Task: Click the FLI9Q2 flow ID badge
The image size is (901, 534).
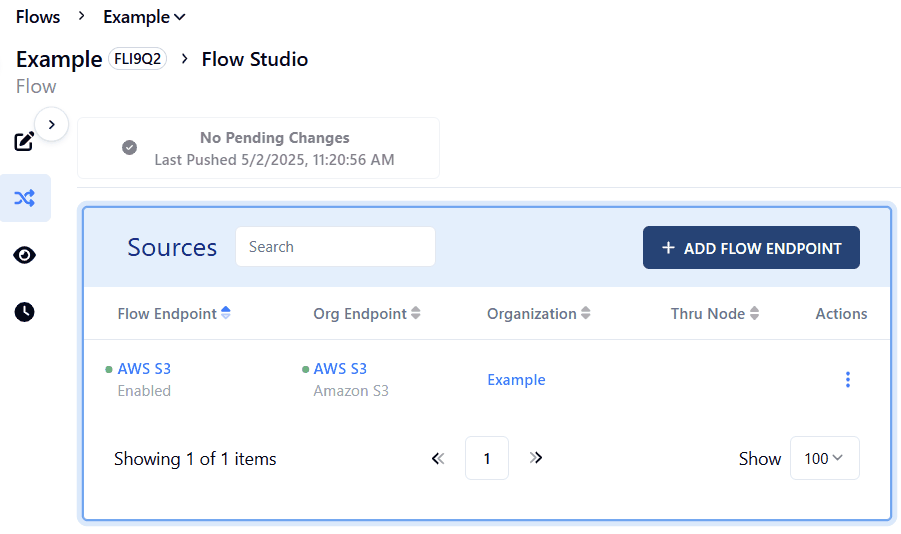Action: coord(137,59)
